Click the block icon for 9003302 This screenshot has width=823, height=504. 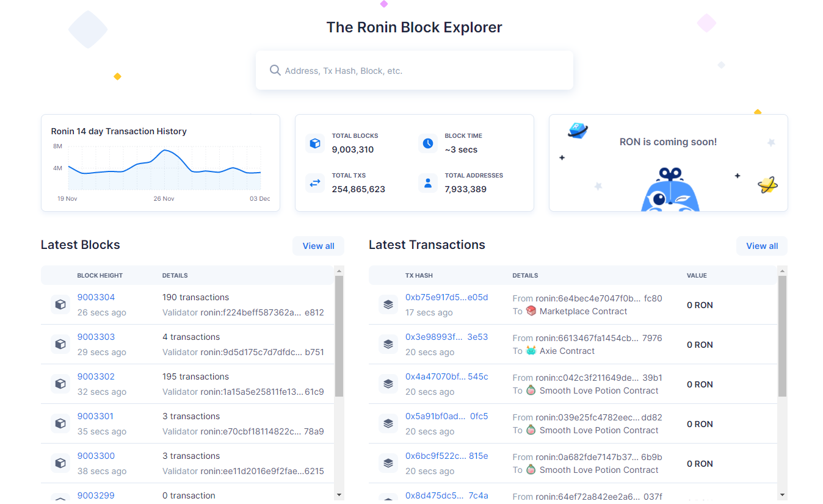pyautogui.click(x=60, y=384)
